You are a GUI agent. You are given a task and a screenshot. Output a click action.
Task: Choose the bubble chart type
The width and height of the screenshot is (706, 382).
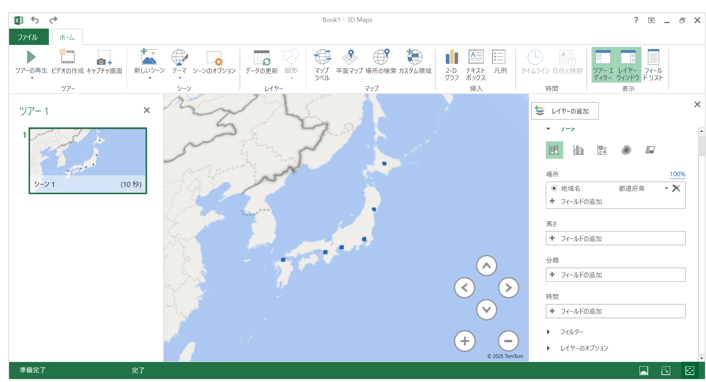pos(602,150)
